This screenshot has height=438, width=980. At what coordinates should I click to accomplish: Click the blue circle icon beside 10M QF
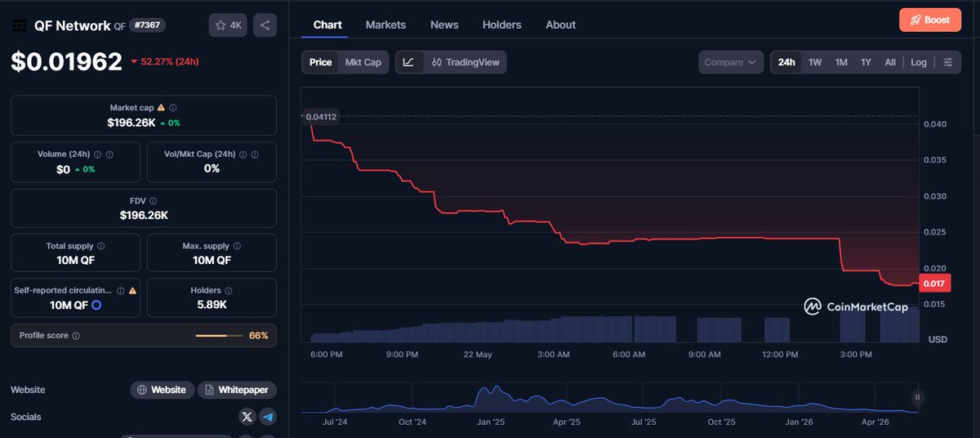(x=96, y=305)
